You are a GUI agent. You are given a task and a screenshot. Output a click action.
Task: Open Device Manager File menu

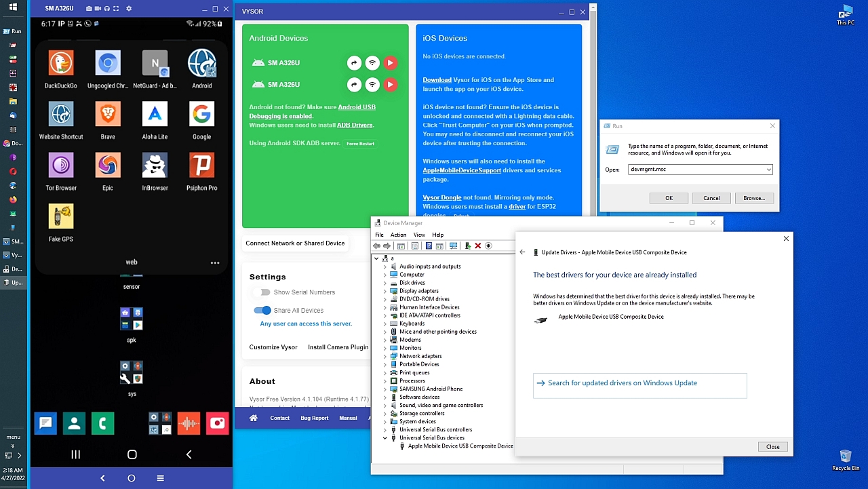coord(379,235)
